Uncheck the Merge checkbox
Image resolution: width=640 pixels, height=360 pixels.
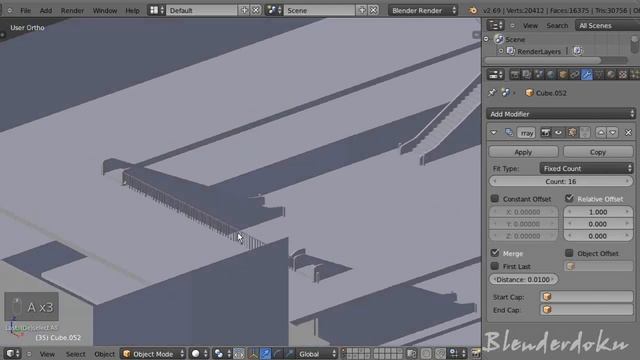(x=495, y=253)
